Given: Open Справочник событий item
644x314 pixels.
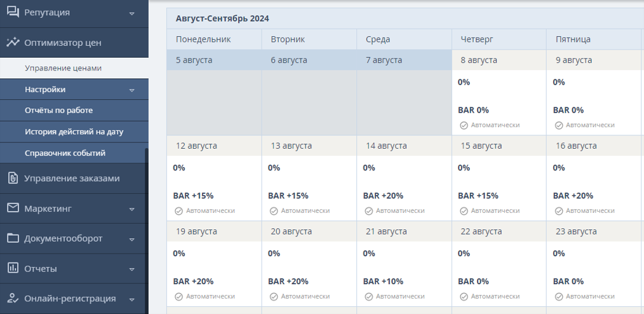Looking at the screenshot, I should pos(74,153).
